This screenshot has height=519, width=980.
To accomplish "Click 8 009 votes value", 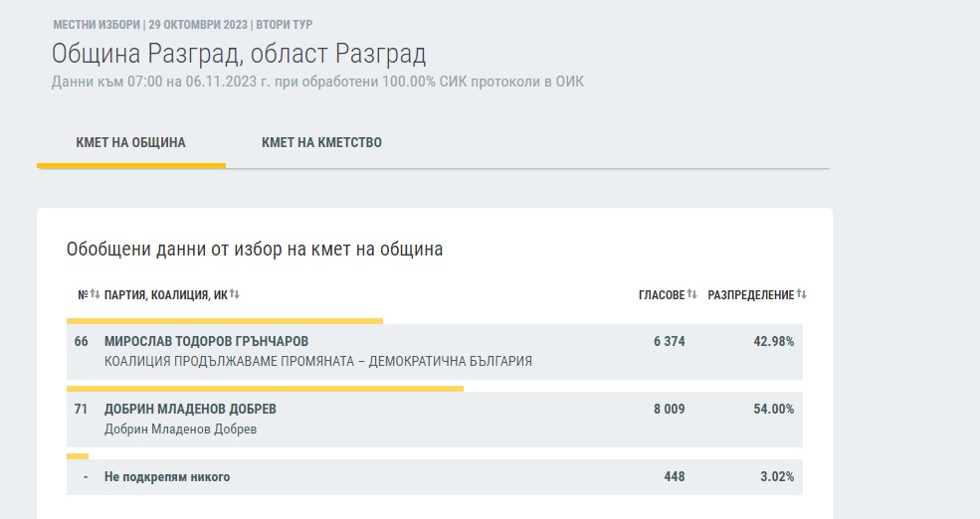I will (x=669, y=409).
